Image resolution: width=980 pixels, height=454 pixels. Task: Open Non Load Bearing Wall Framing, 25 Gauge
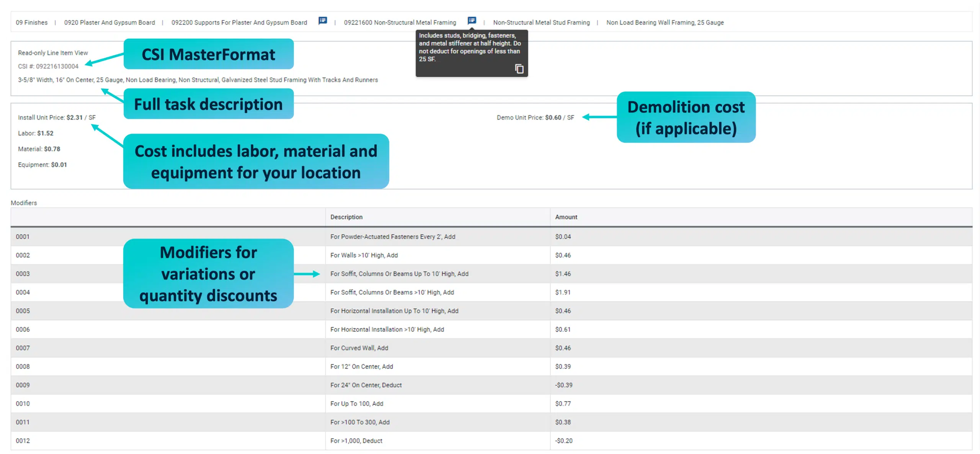665,23
